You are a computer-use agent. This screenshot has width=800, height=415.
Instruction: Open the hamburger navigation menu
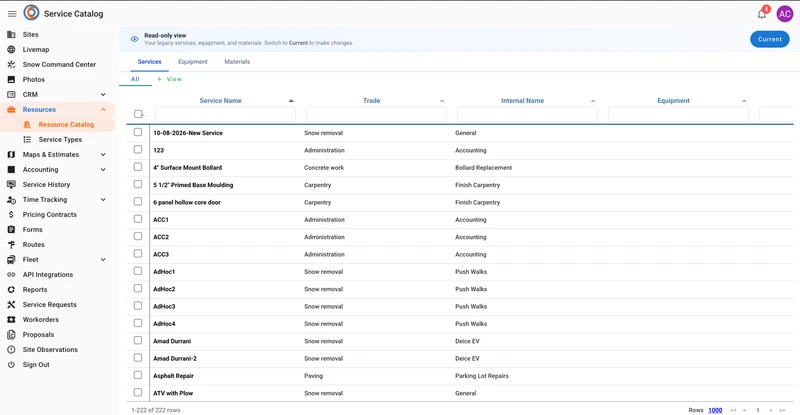[12, 14]
